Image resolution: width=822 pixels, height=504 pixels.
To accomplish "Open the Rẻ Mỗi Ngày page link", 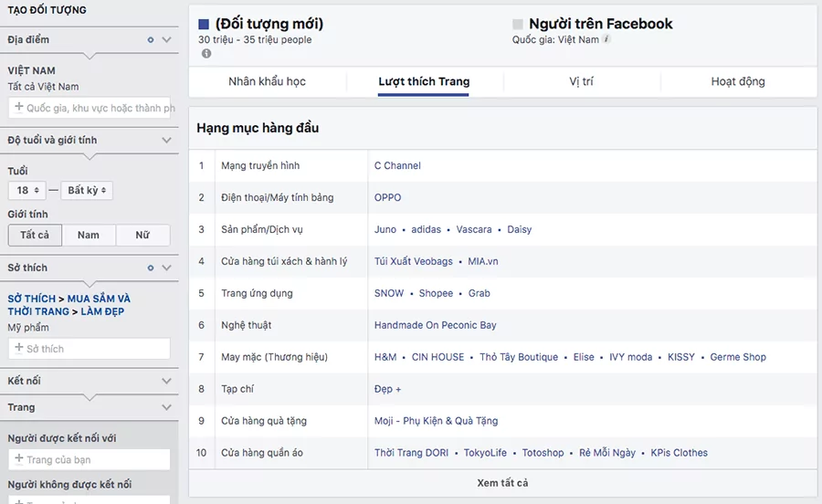I will tap(607, 453).
